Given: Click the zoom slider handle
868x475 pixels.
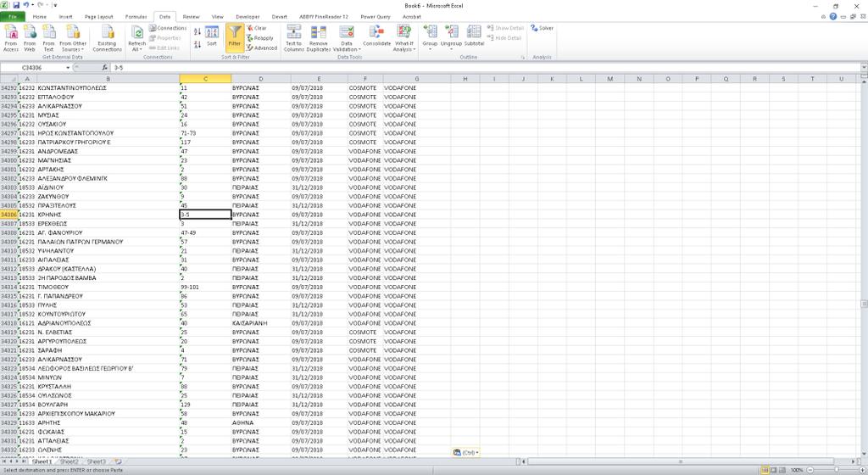Looking at the screenshot, I should (x=837, y=470).
